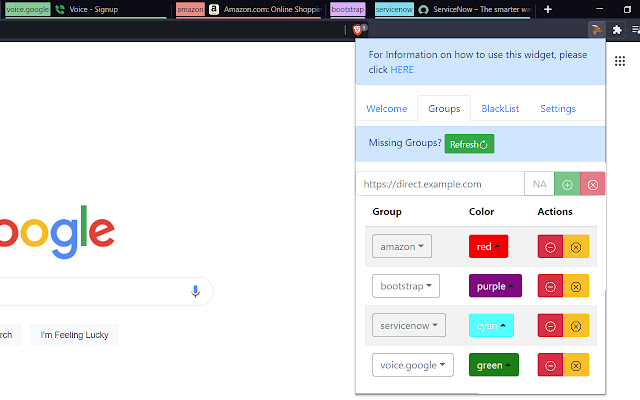Click the NA field beside URL input
Screen dimensions: 640x400
click(539, 184)
